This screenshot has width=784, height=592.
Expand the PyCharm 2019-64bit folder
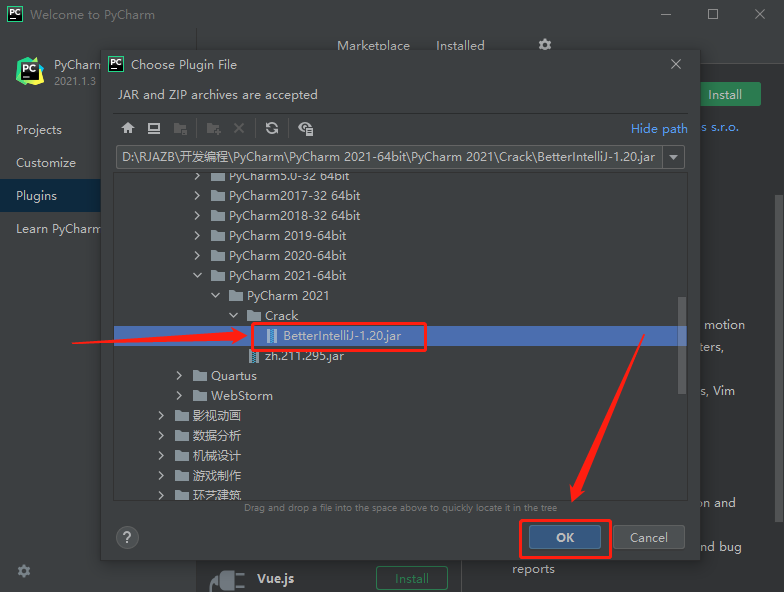[197, 236]
